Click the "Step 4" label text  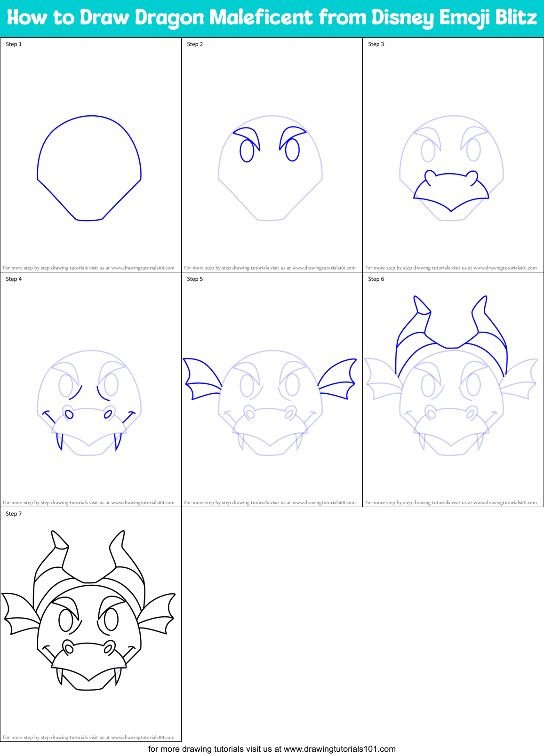[x=14, y=279]
